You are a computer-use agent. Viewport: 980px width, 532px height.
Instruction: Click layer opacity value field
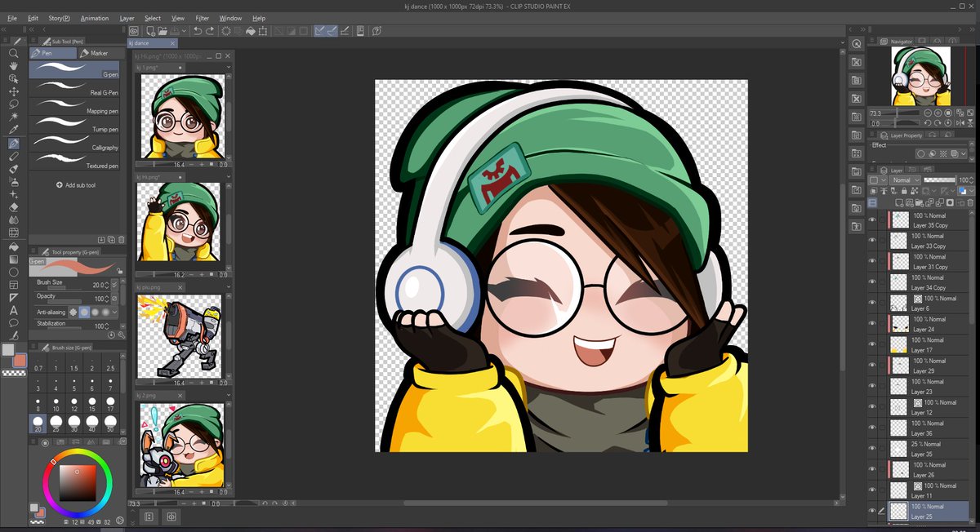pos(965,180)
